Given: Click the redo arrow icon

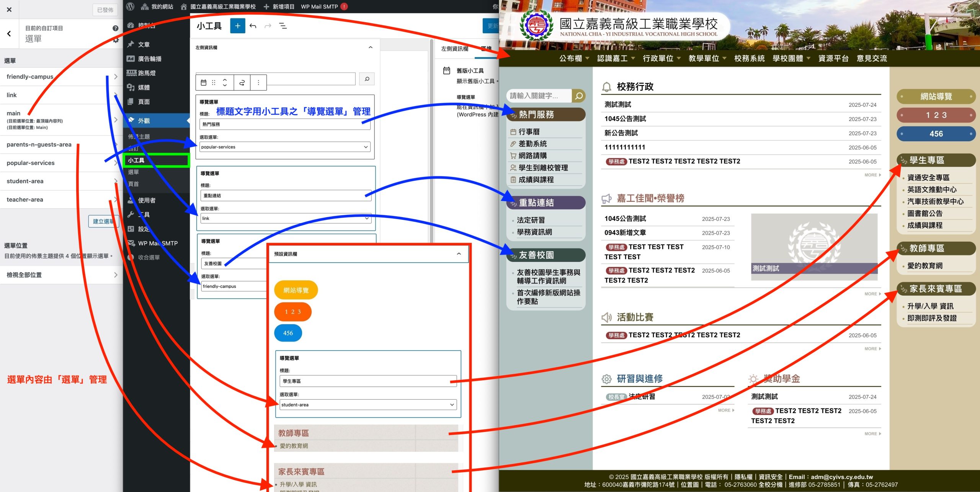Looking at the screenshot, I should [268, 26].
